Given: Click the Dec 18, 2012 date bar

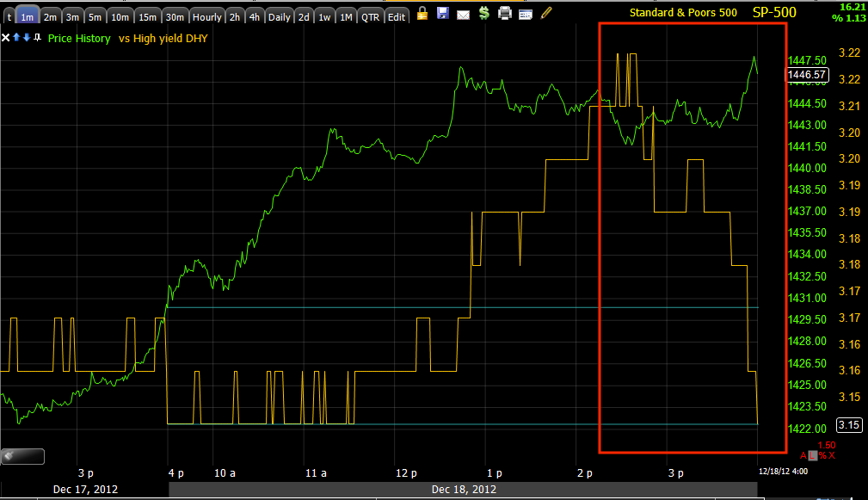Looking at the screenshot, I should pyautogui.click(x=464, y=490).
